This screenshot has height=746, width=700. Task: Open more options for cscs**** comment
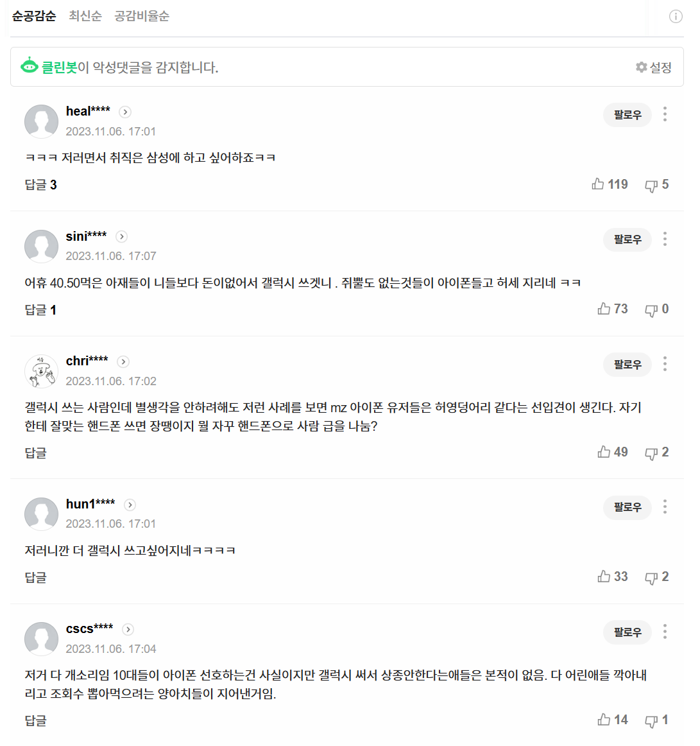click(x=665, y=632)
